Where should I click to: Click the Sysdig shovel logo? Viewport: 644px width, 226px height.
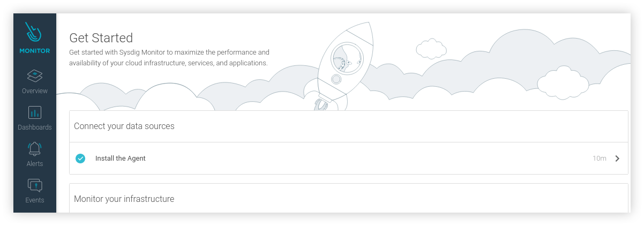(x=34, y=33)
